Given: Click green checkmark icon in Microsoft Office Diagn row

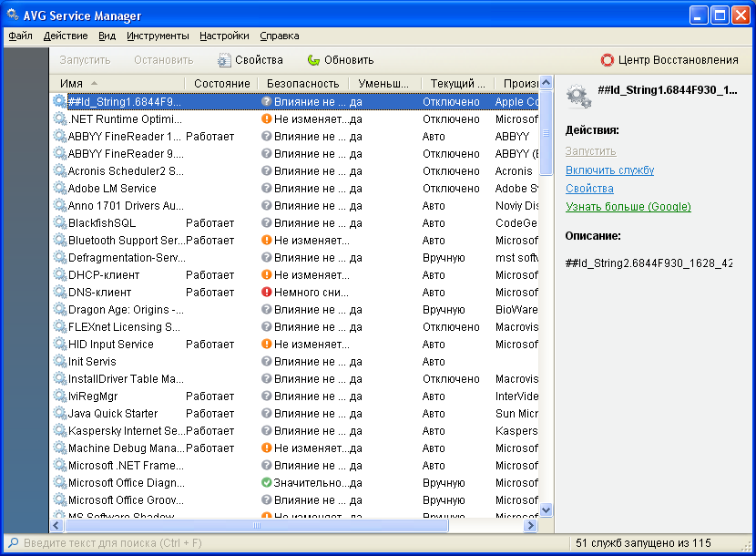Looking at the screenshot, I should pos(267,483).
